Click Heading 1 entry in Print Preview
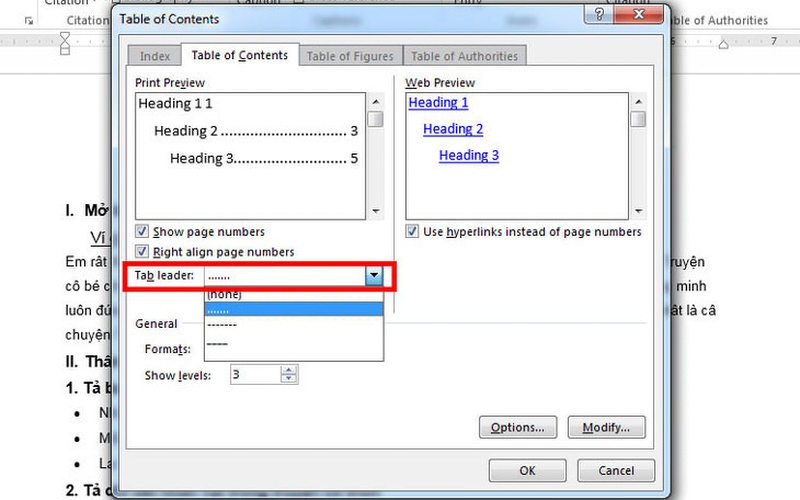 tap(175, 104)
